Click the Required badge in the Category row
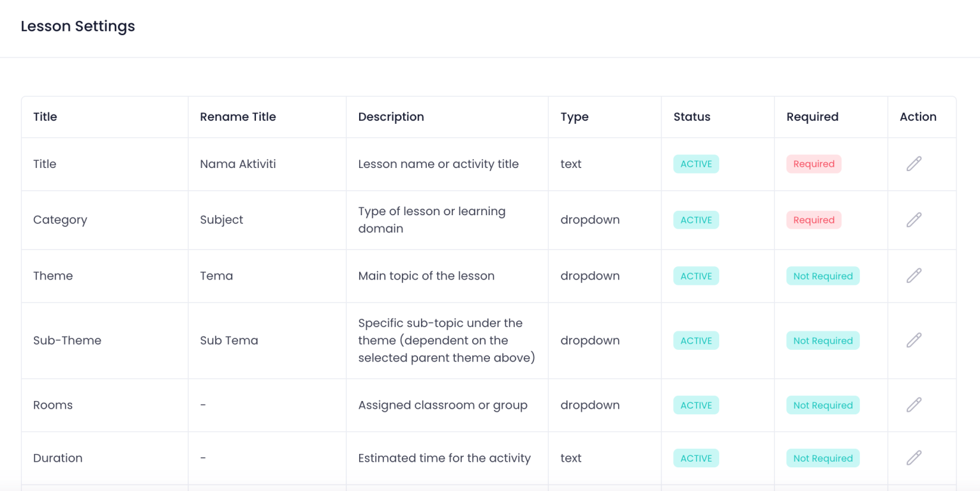Screen dimensions: 980x491 tap(813, 220)
